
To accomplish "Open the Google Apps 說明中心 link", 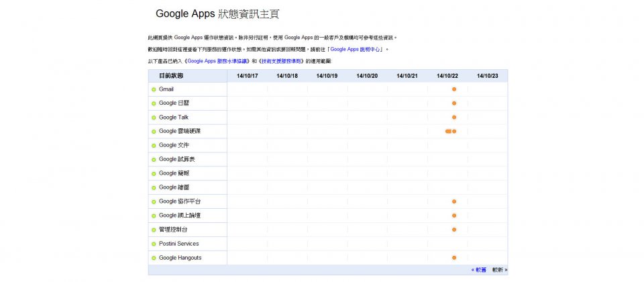I will coord(356,49).
